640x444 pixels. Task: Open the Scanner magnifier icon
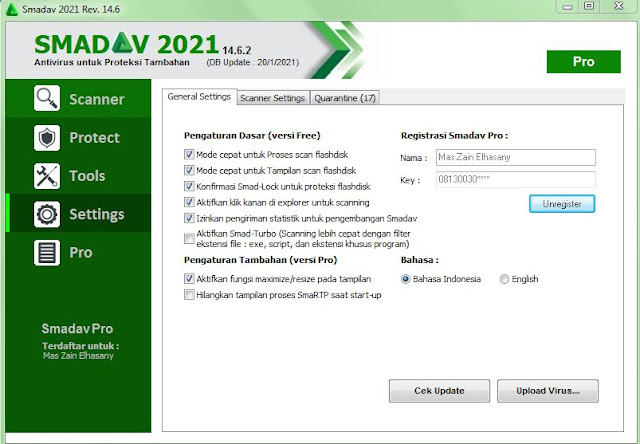point(47,98)
